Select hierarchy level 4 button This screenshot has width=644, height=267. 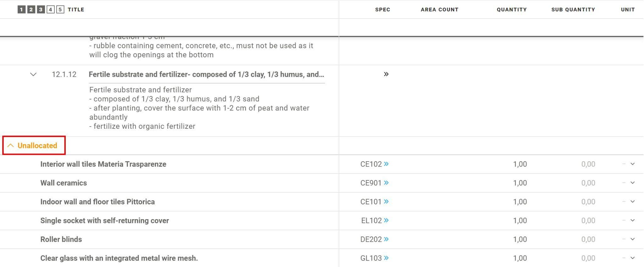point(50,9)
